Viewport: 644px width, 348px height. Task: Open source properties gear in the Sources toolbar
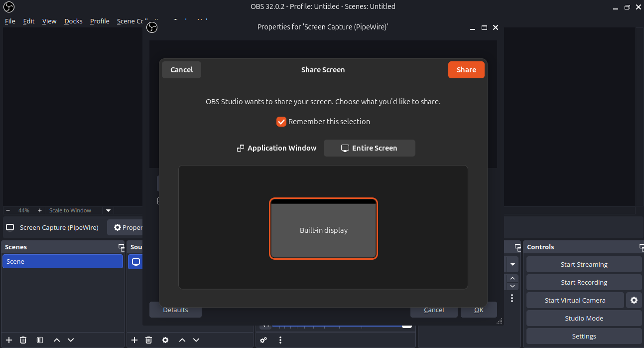[x=165, y=340]
